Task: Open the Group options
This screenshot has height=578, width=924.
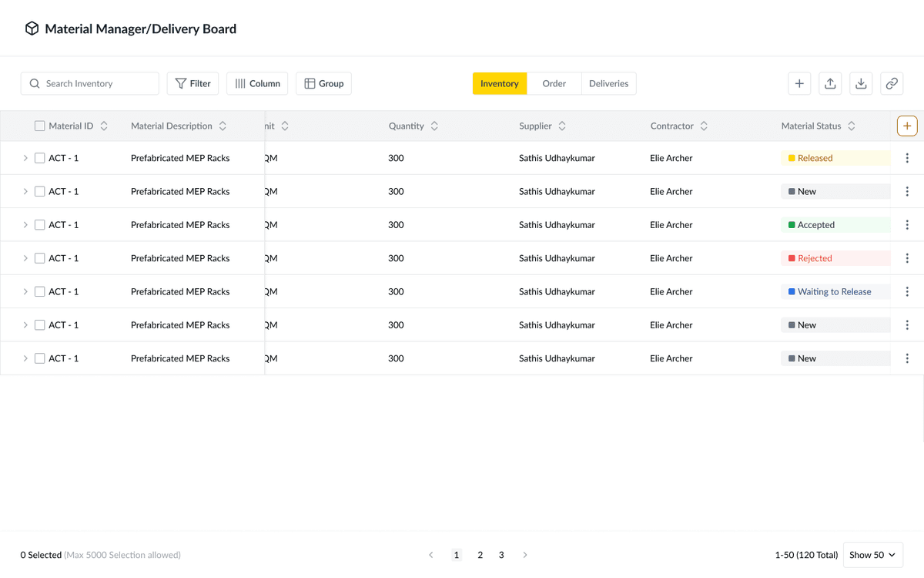Action: coord(323,82)
